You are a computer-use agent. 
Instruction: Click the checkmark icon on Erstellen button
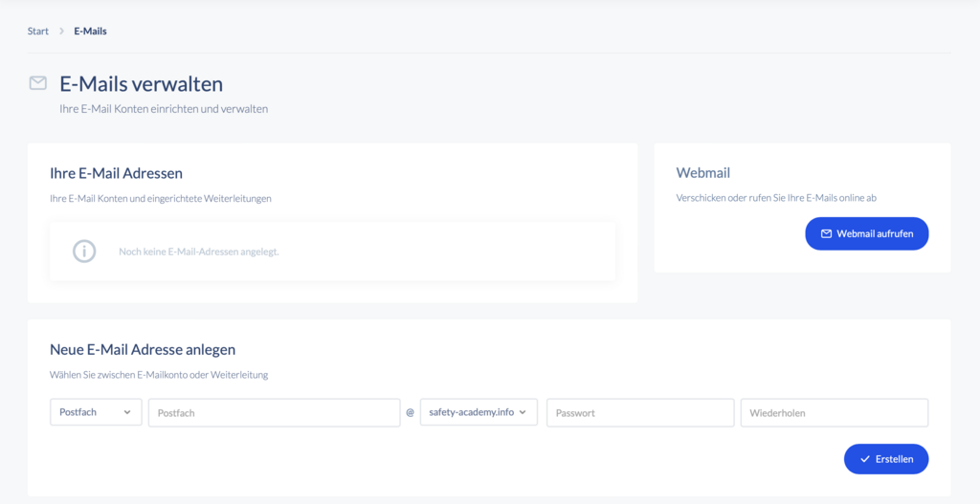point(864,459)
